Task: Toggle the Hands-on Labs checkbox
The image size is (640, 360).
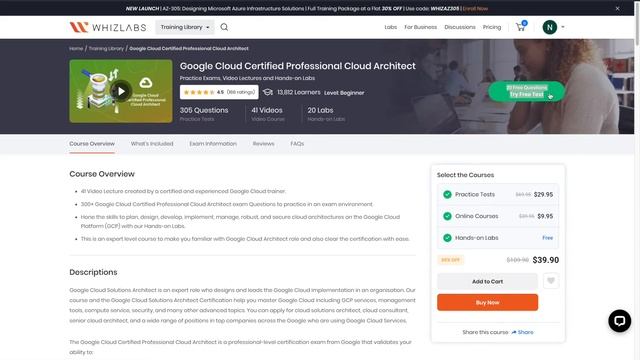Action: click(x=447, y=238)
